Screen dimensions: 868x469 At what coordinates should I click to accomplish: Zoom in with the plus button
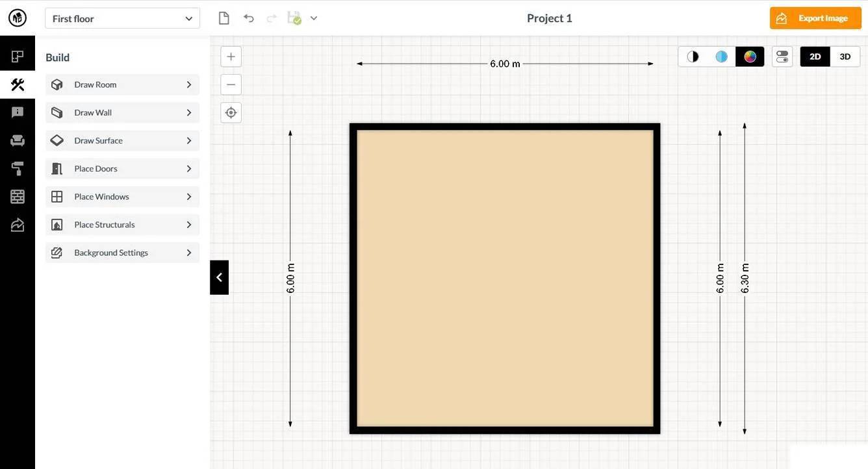point(231,57)
